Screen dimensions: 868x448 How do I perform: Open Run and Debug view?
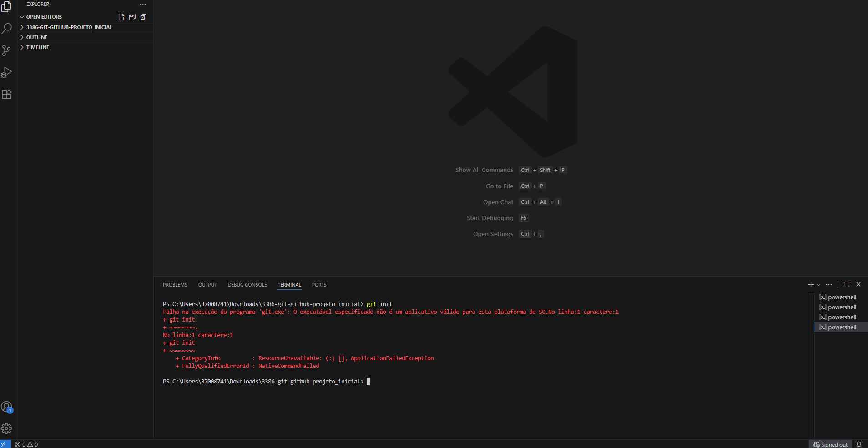7,72
